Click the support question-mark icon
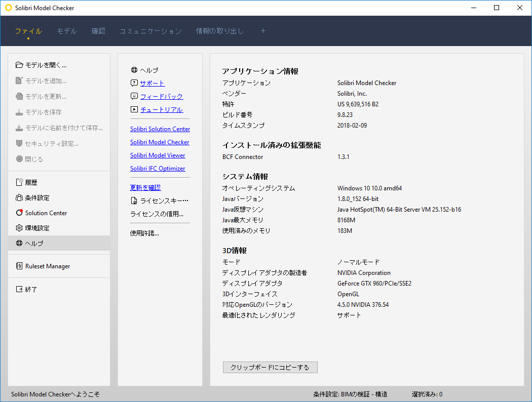532x402 pixels. 134,83
